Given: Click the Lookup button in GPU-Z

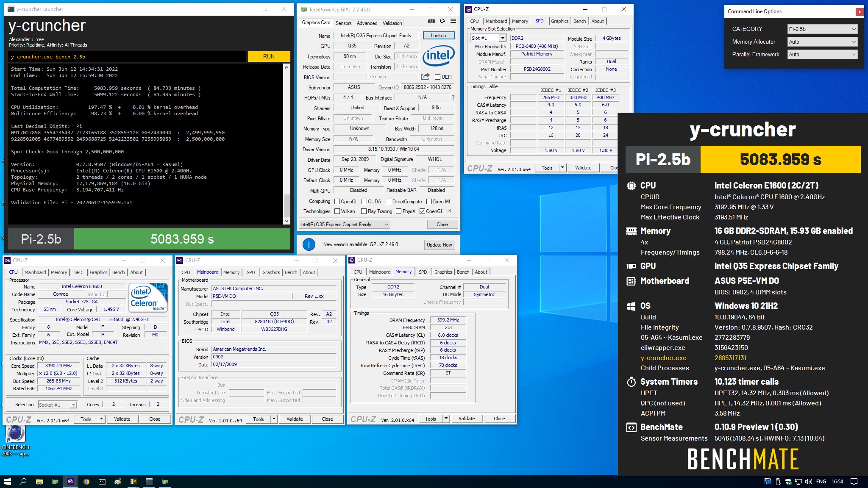Looking at the screenshot, I should pos(438,36).
